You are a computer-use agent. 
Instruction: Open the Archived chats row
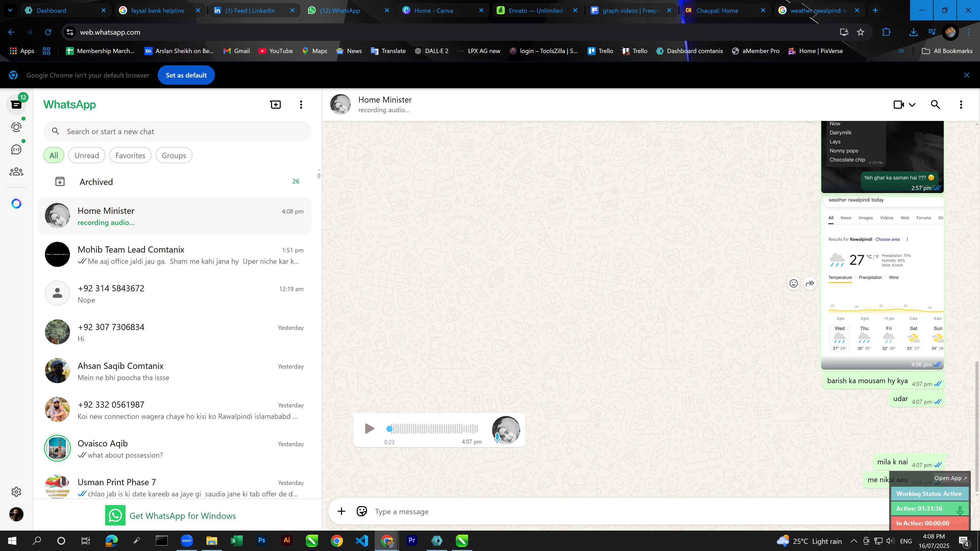coord(175,182)
